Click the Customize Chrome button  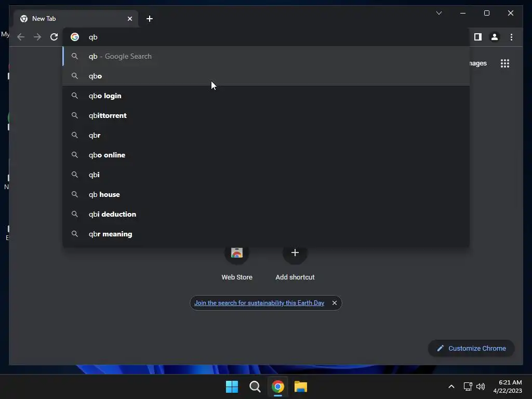[x=471, y=349]
